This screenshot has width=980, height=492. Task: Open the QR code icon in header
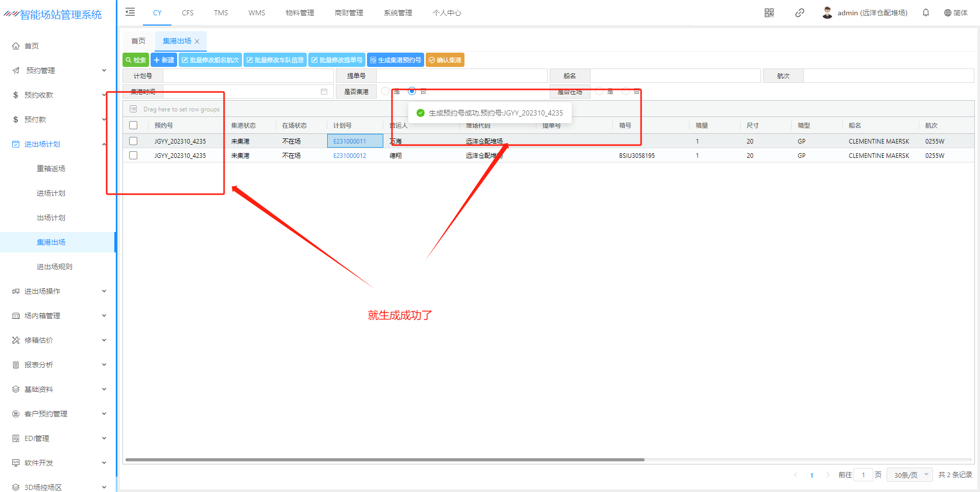click(x=769, y=13)
